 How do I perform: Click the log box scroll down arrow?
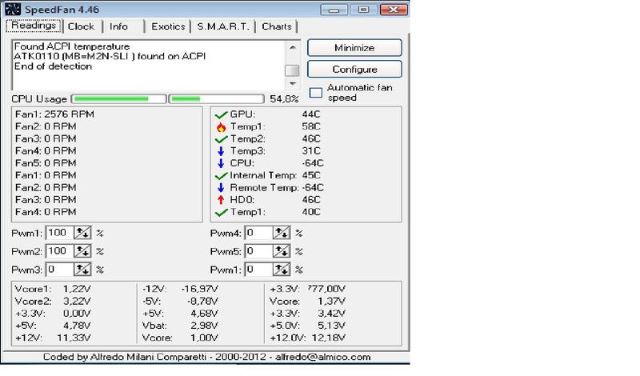(x=292, y=83)
